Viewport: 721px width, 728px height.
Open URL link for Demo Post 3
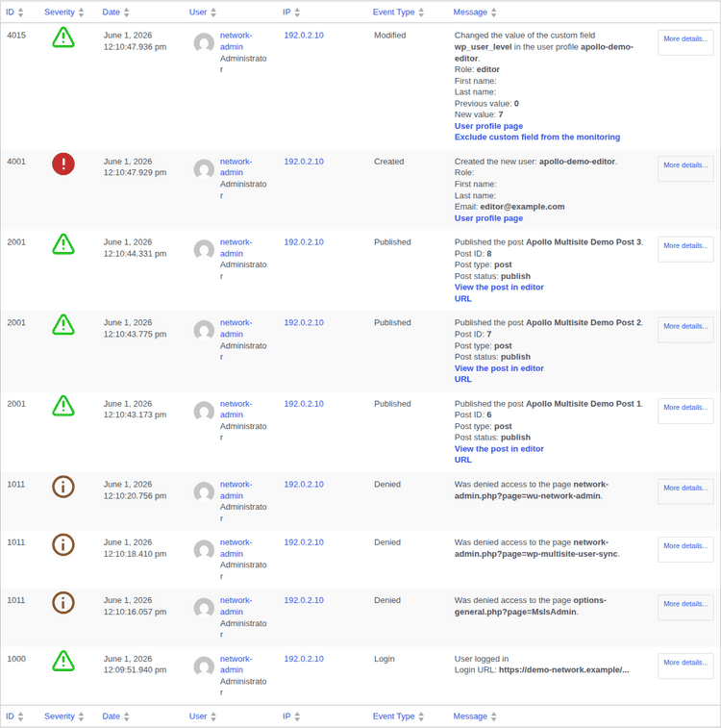[462, 299]
